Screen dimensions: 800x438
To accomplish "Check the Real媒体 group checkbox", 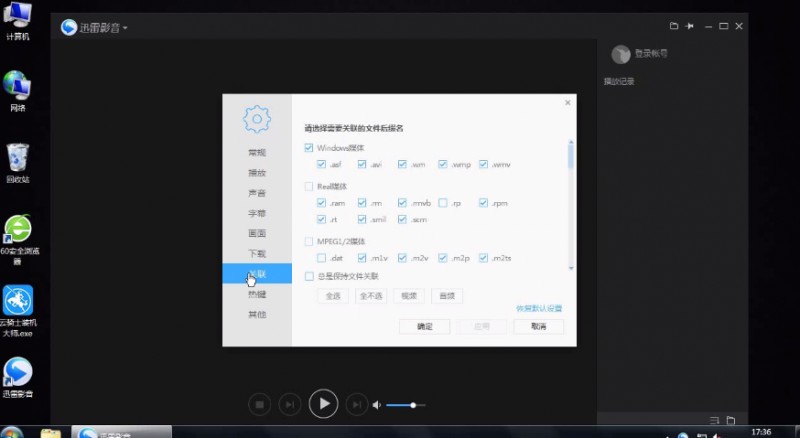I will [309, 186].
